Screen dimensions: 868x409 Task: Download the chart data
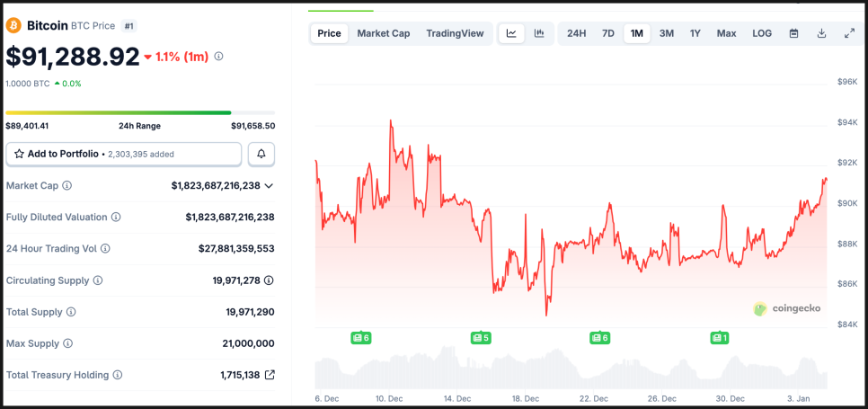(821, 33)
